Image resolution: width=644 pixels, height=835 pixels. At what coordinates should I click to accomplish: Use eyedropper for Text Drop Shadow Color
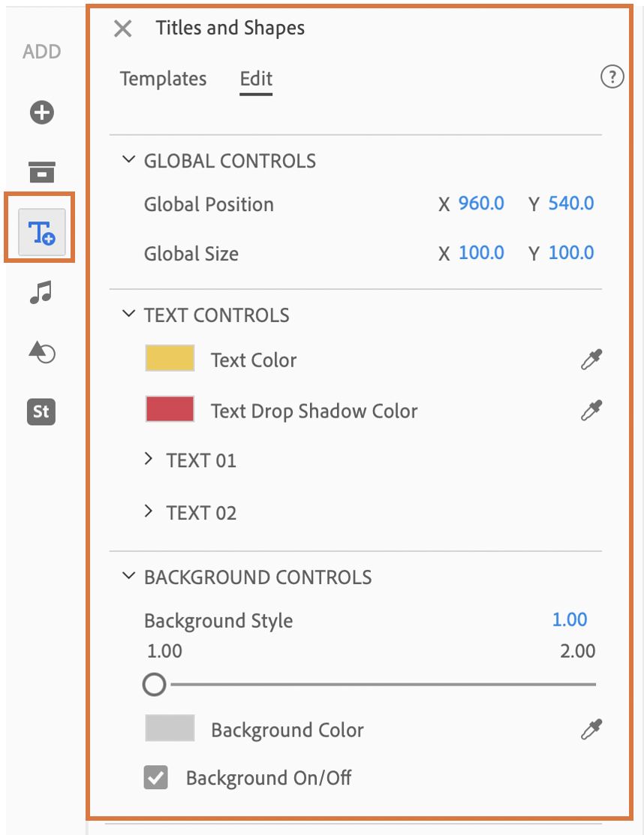click(x=591, y=411)
